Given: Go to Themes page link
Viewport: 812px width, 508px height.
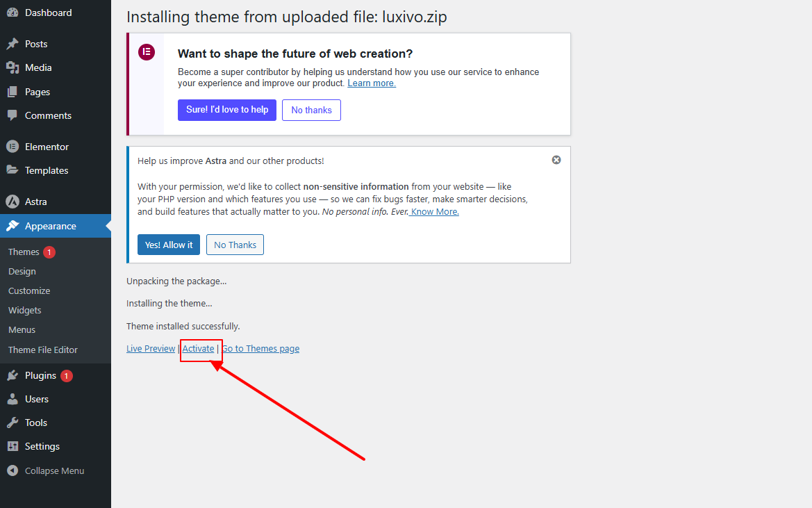Looking at the screenshot, I should point(261,348).
